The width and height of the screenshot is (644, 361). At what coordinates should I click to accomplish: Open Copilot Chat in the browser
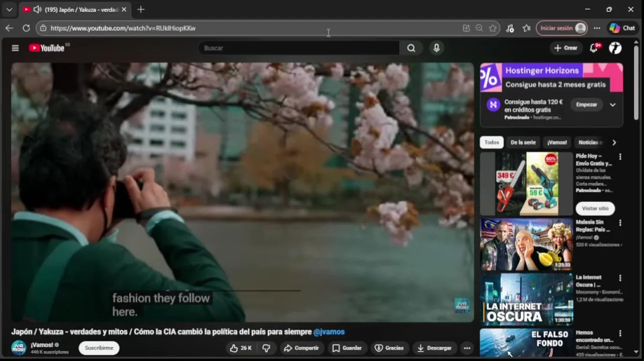622,28
